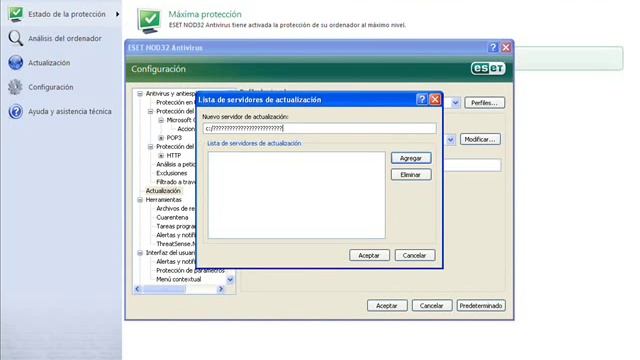Image resolution: width=640 pixels, height=360 pixels.
Task: Click the Perfiles... button
Action: [x=484, y=103]
